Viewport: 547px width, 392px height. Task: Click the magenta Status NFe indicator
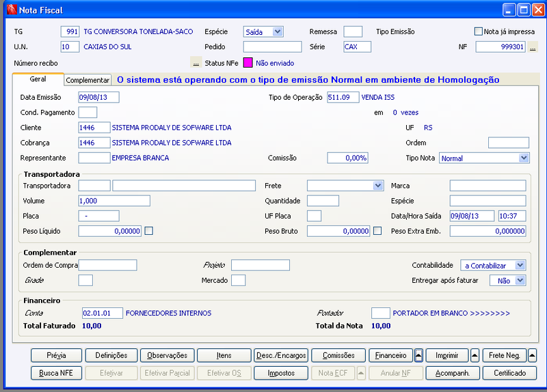coord(248,63)
